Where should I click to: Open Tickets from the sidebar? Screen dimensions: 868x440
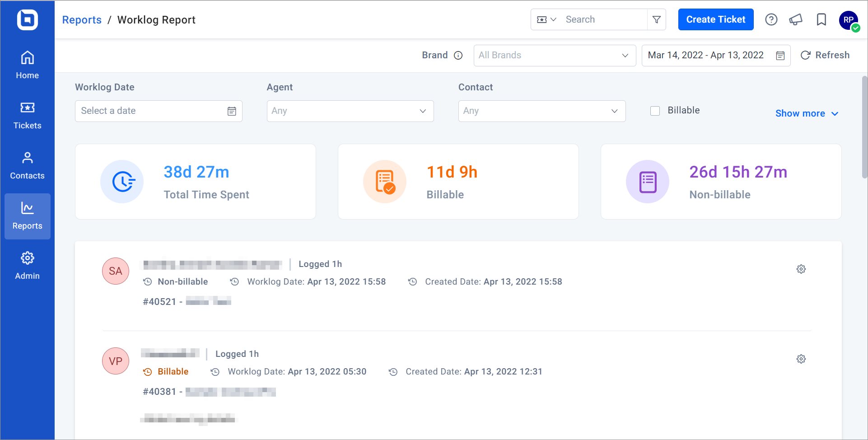27,116
